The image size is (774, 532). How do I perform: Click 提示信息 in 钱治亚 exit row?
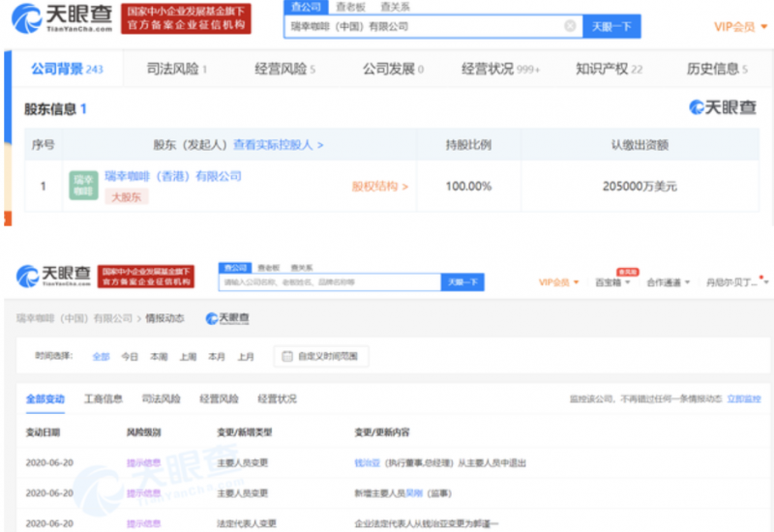[x=143, y=463]
